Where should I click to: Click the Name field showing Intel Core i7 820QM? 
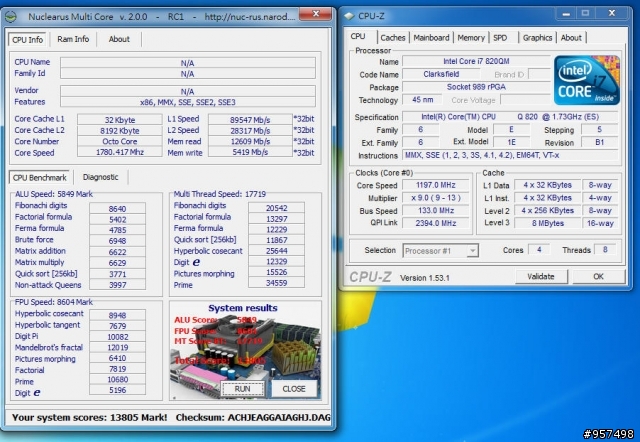pyautogui.click(x=476, y=61)
